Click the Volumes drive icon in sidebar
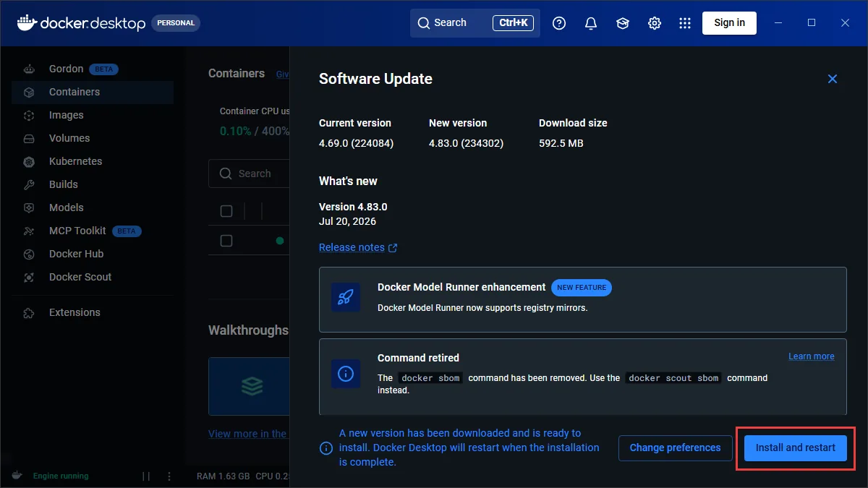The image size is (868, 488). click(x=29, y=139)
